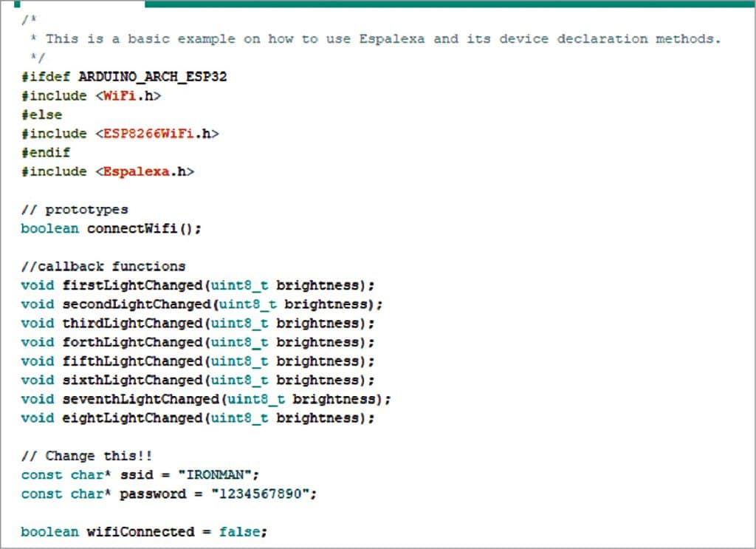Click the Espalexa.h include statement
The image size is (756, 549).
click(x=108, y=171)
